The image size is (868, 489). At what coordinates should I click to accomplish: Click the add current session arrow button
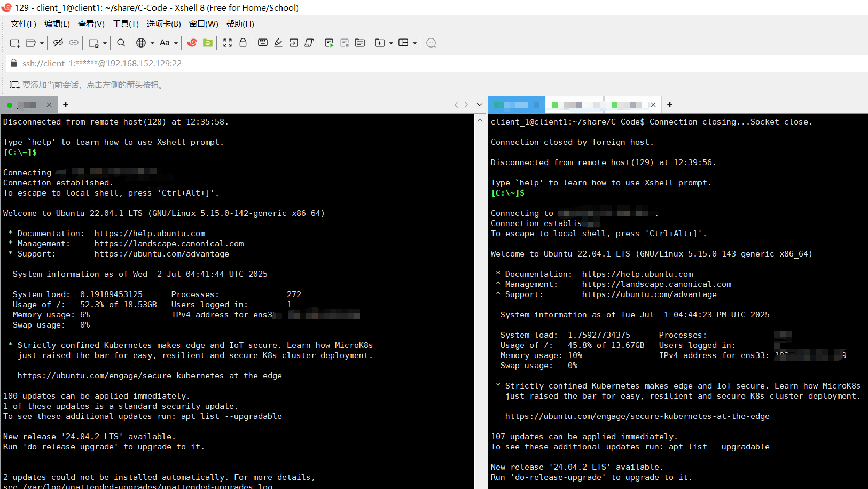click(14, 85)
